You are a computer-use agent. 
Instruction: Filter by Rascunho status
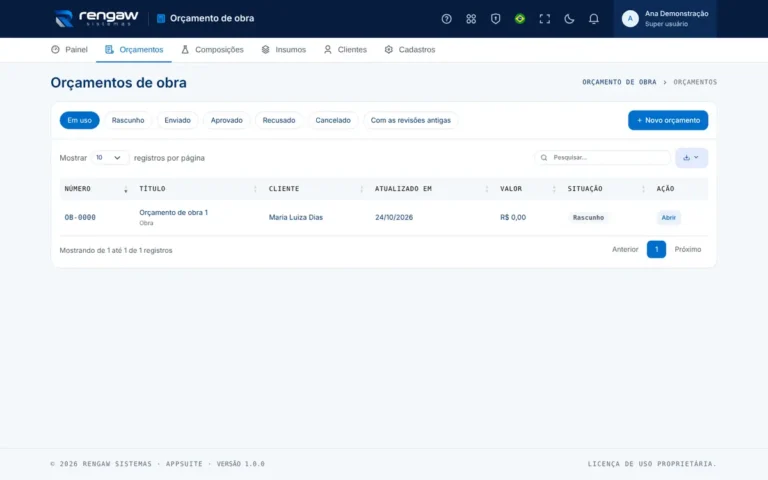(128, 120)
